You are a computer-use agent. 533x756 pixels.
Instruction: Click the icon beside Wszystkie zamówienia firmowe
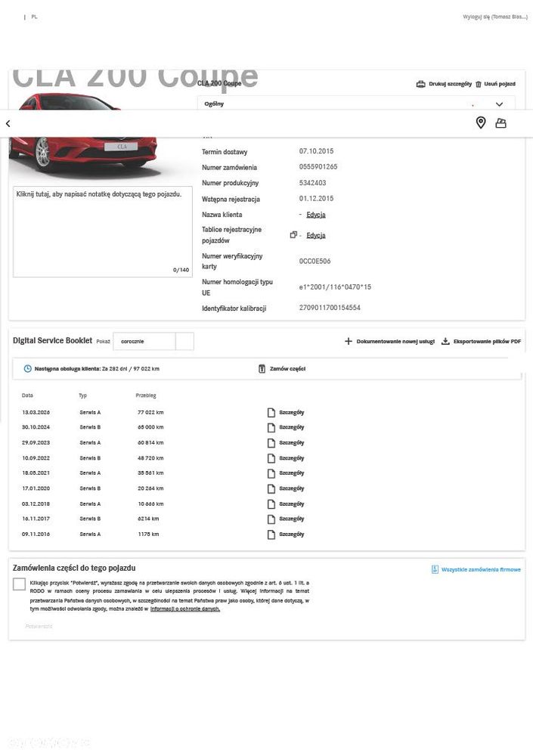pyautogui.click(x=435, y=570)
